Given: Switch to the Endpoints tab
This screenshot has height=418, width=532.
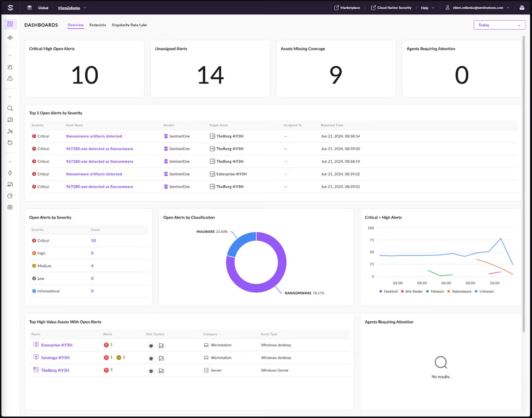Looking at the screenshot, I should click(97, 25).
